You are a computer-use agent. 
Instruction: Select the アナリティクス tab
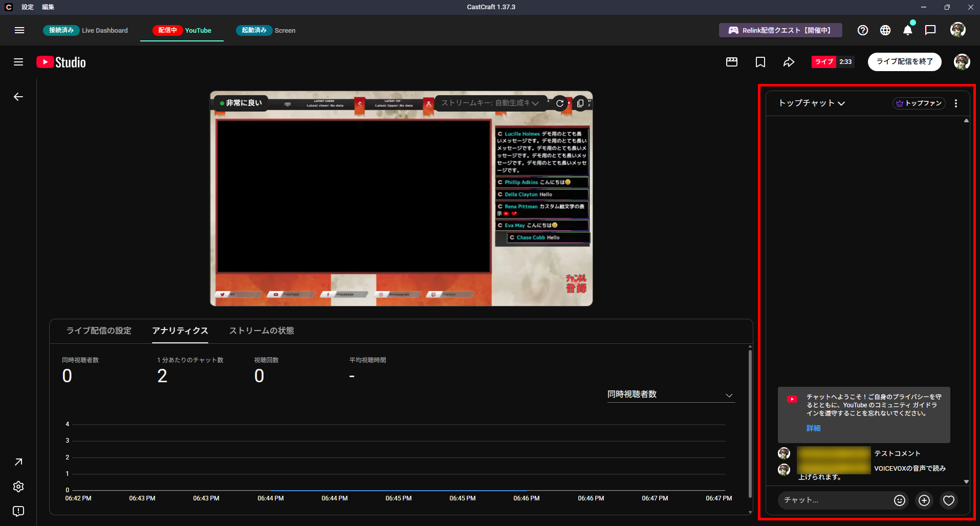pos(180,331)
